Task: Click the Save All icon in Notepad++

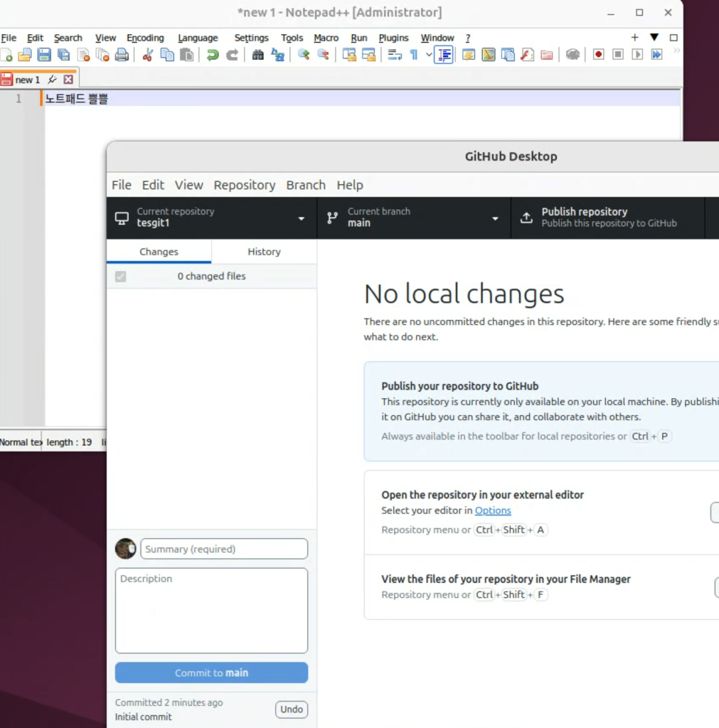Action: click(63, 55)
